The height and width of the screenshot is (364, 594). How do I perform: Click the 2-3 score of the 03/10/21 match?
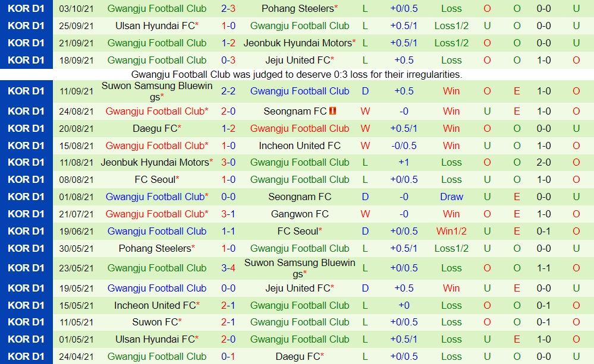pyautogui.click(x=228, y=8)
